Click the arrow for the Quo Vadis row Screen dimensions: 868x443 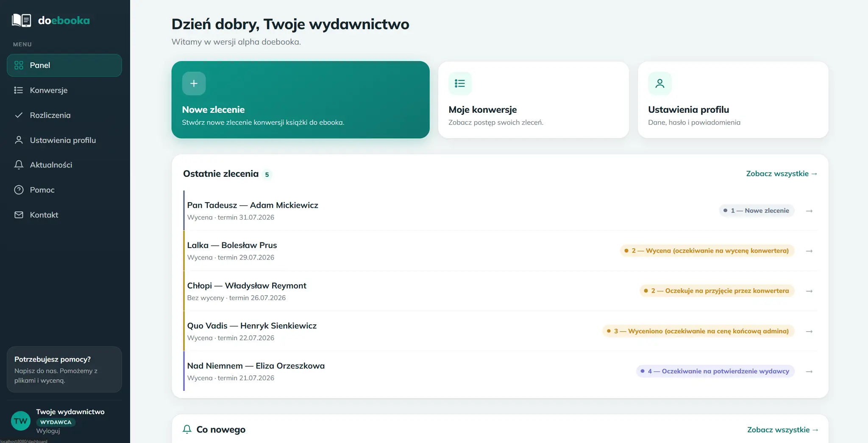click(x=809, y=332)
